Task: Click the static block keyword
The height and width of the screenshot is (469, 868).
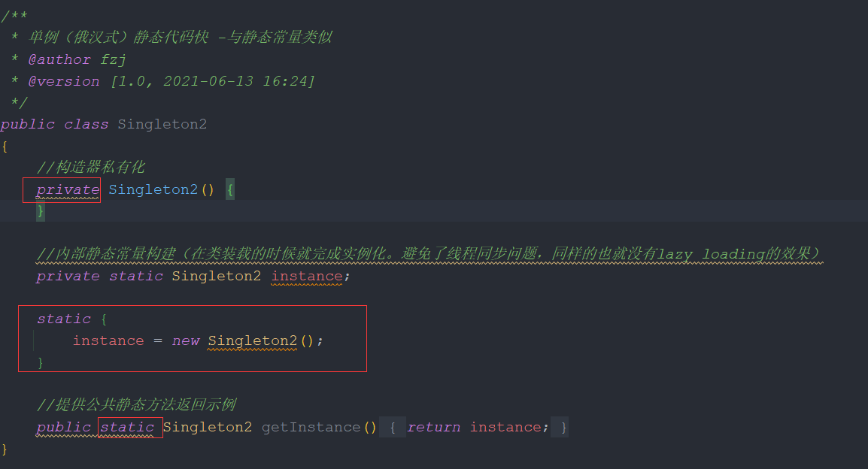Action: point(64,319)
